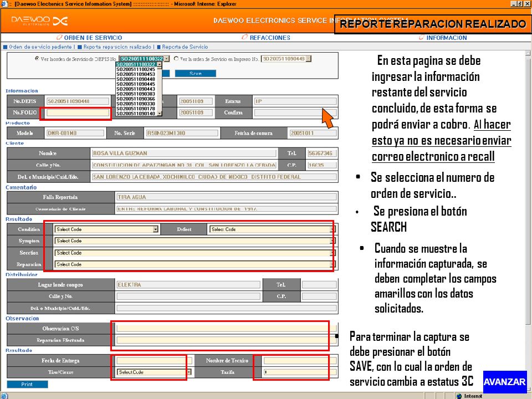The image size is (532, 399).
Task: Click the 'Informacion' section heading
Action: pos(22,90)
